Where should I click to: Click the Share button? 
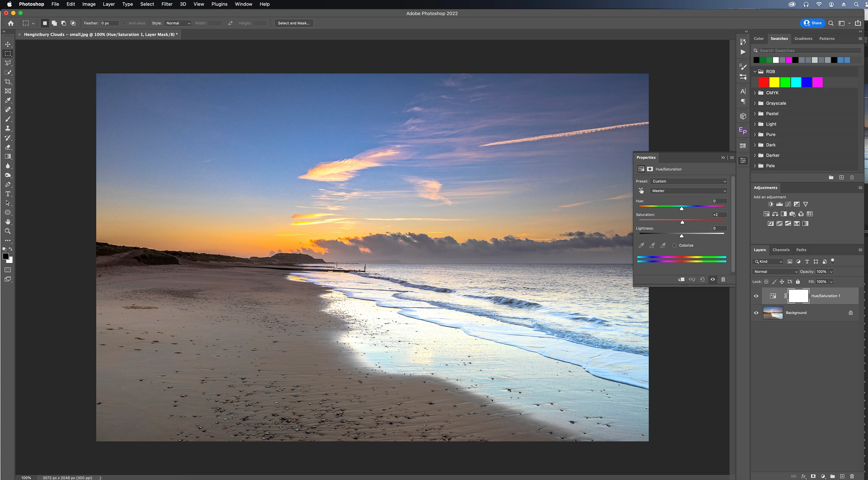(x=812, y=23)
